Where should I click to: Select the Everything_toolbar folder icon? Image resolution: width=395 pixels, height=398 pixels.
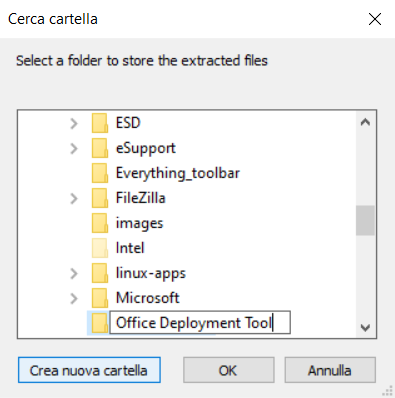tap(100, 173)
